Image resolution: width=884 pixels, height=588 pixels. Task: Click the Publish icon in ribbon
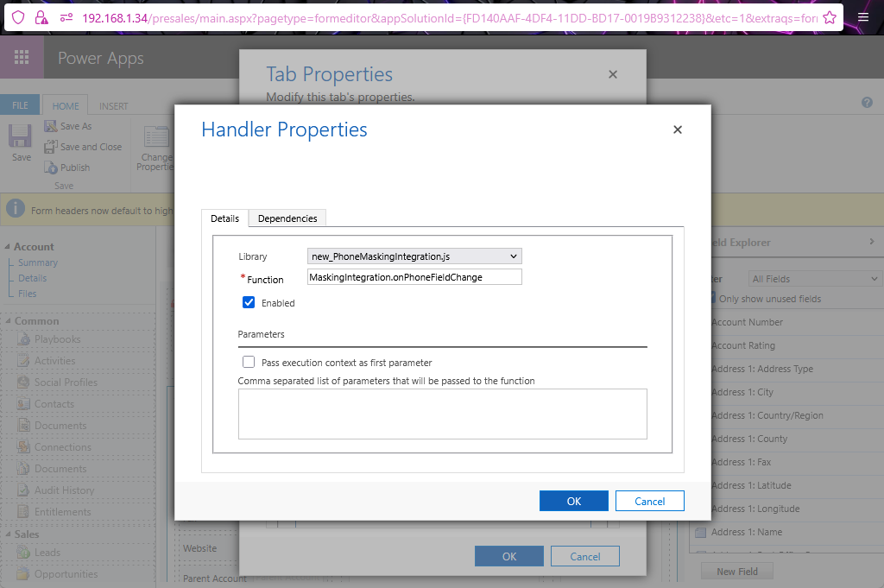51,168
